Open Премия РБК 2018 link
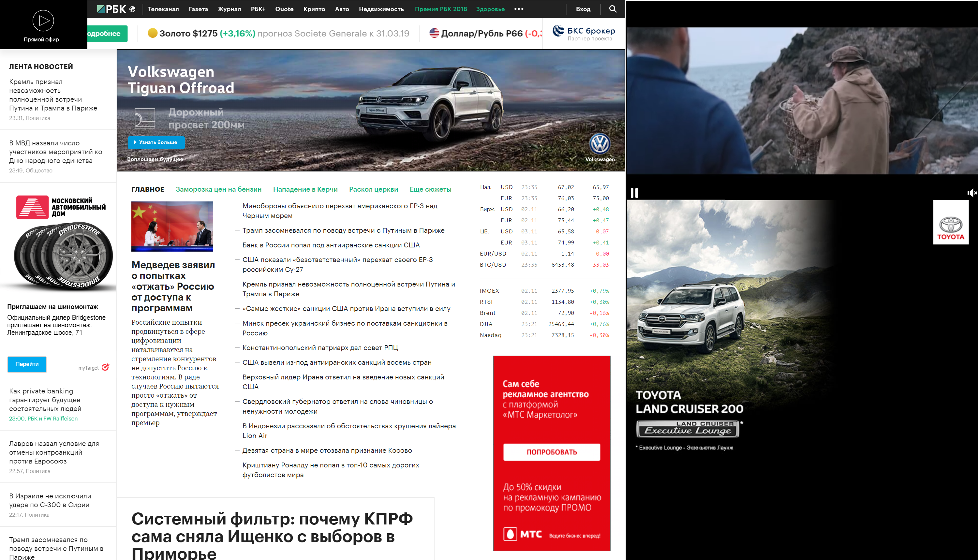Image resolution: width=978 pixels, height=560 pixels. point(441,9)
